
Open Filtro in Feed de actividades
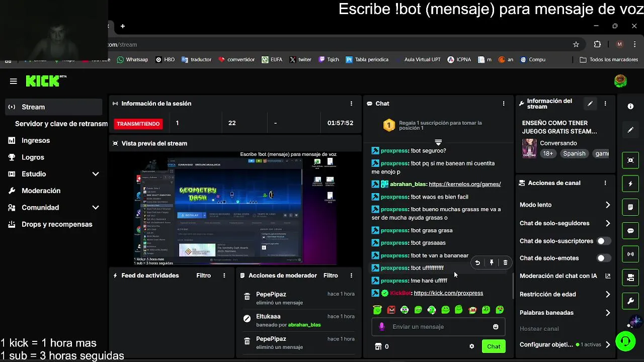203,276
